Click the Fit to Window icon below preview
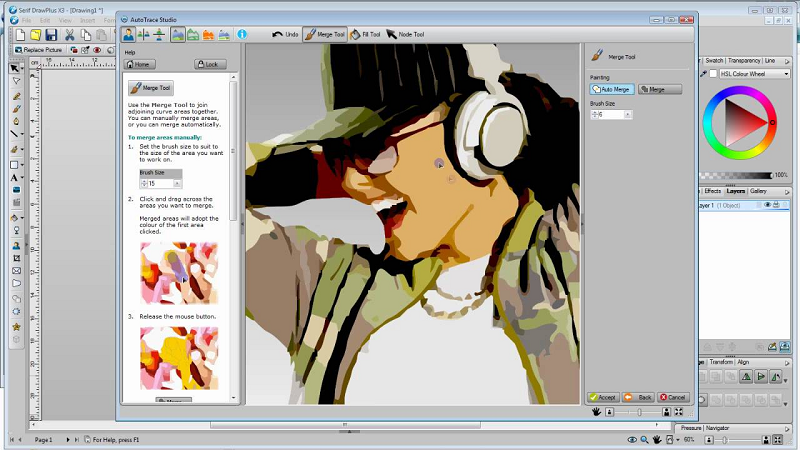The height and width of the screenshot is (450, 800). (x=679, y=411)
